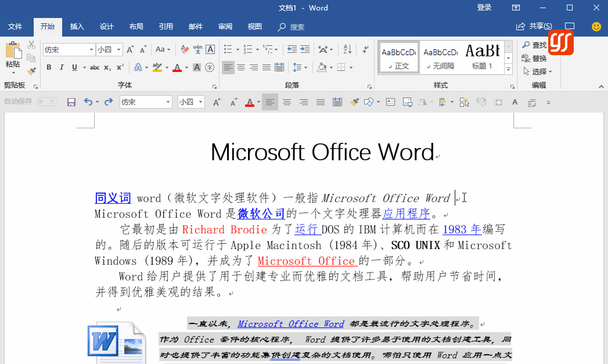Switch to the 布局 (Layout) tab
The height and width of the screenshot is (364, 608).
coord(136,27)
